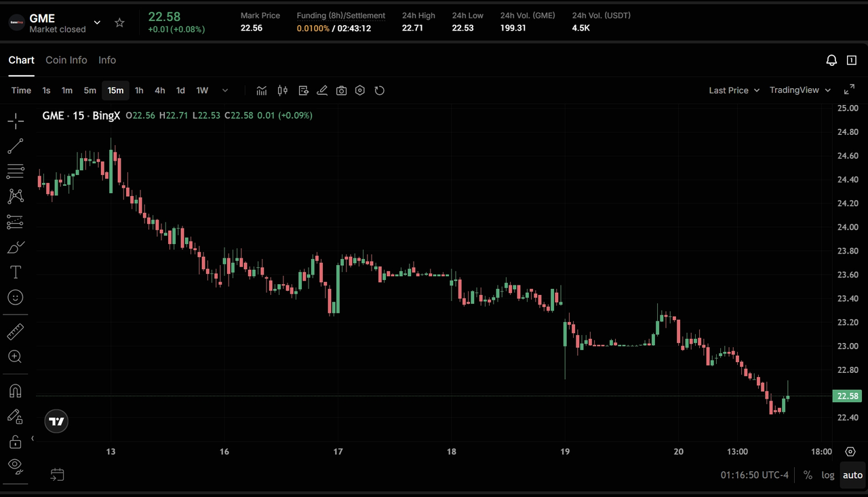
Task: Open the Indicators panel icon
Action: click(262, 90)
